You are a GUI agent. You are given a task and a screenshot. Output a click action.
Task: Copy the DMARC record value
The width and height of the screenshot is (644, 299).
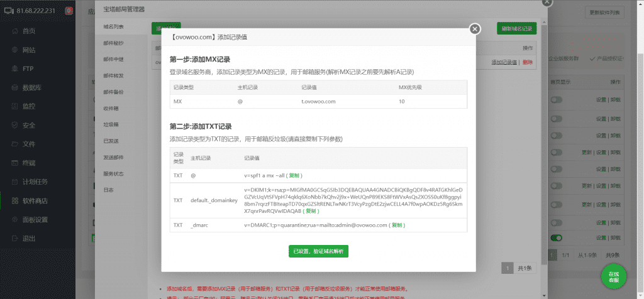point(397,224)
